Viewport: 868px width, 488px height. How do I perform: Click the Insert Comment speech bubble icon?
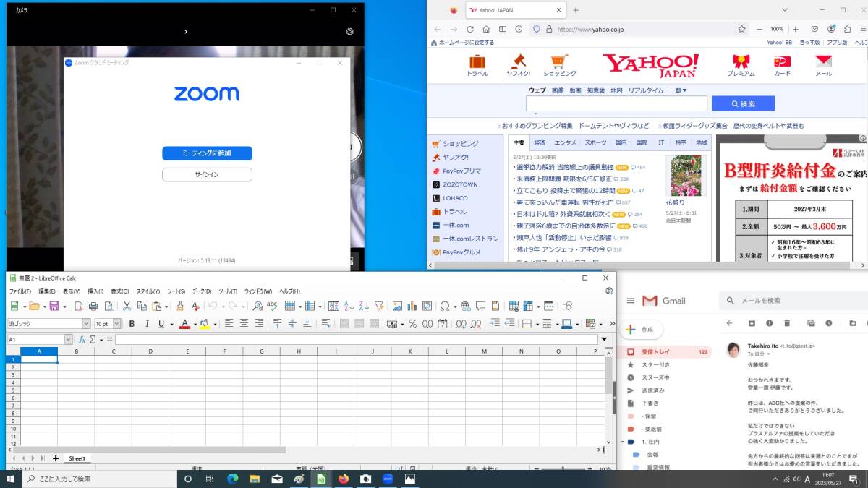tap(480, 307)
